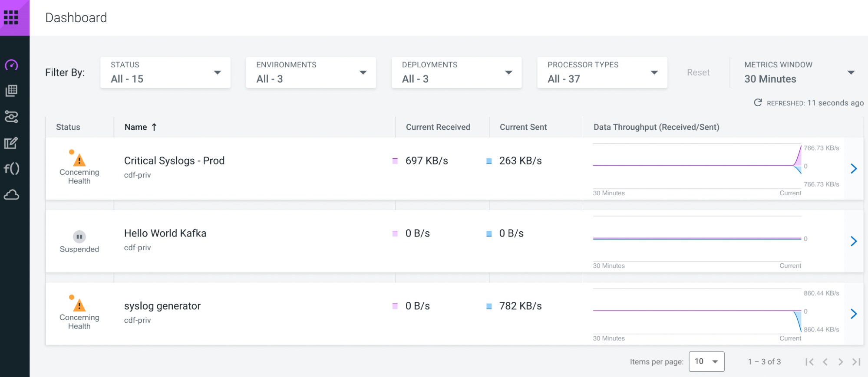Screen dimensions: 868x377
Task: Open the Environments cloud icon
Action: click(11, 195)
